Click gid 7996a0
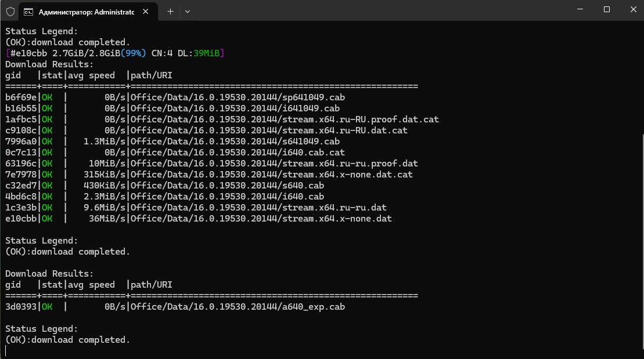 [21, 142]
